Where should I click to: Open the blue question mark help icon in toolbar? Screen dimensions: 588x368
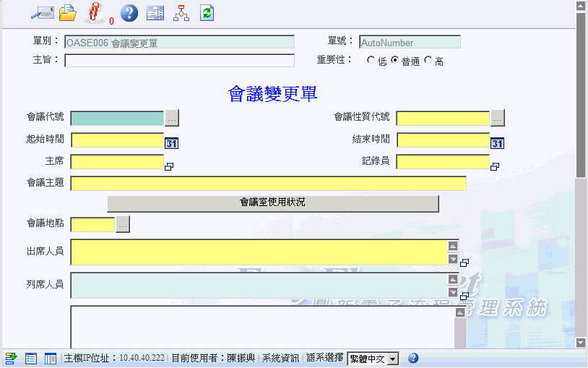[129, 12]
